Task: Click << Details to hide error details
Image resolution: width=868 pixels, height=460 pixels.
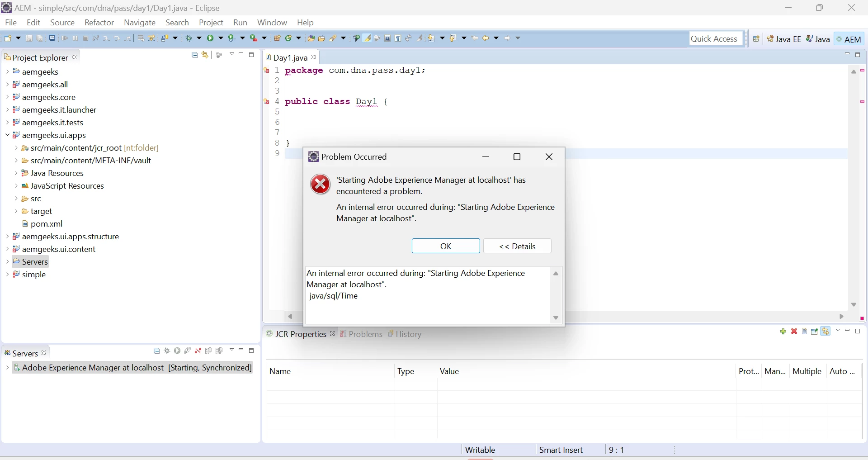Action: click(x=517, y=246)
